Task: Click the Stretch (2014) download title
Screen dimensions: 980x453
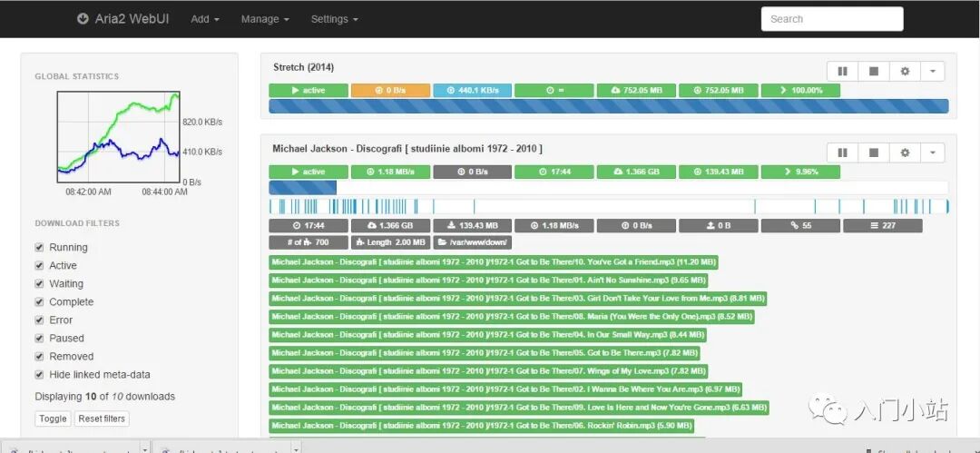Action: pos(304,67)
